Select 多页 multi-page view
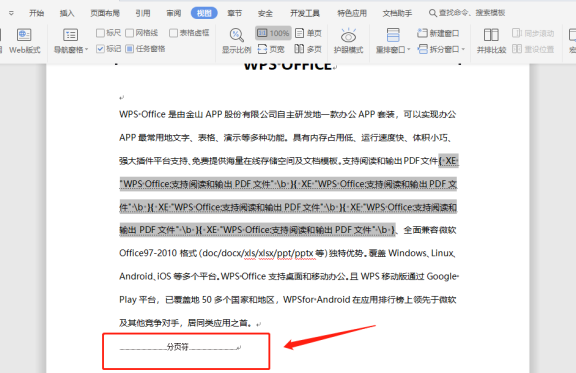This screenshot has height=373, width=576. [x=309, y=49]
